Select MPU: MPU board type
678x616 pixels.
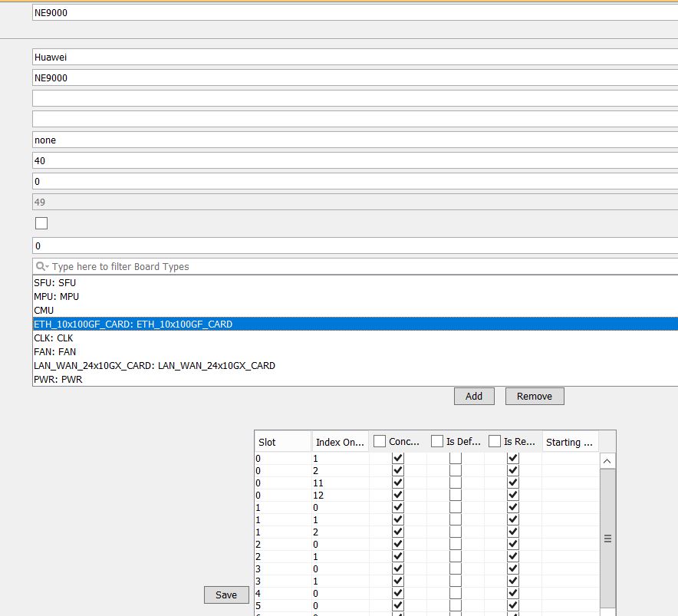point(57,297)
